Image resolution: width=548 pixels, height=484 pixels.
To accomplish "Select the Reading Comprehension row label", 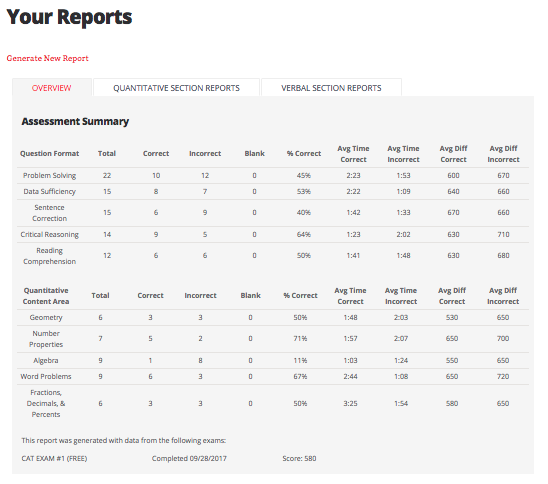I will (x=50, y=256).
